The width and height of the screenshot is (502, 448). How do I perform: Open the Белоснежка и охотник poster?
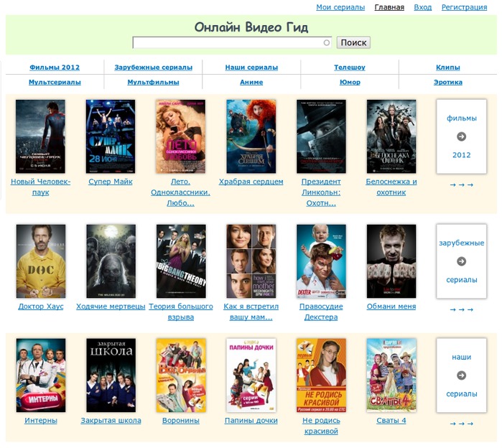tap(391, 136)
